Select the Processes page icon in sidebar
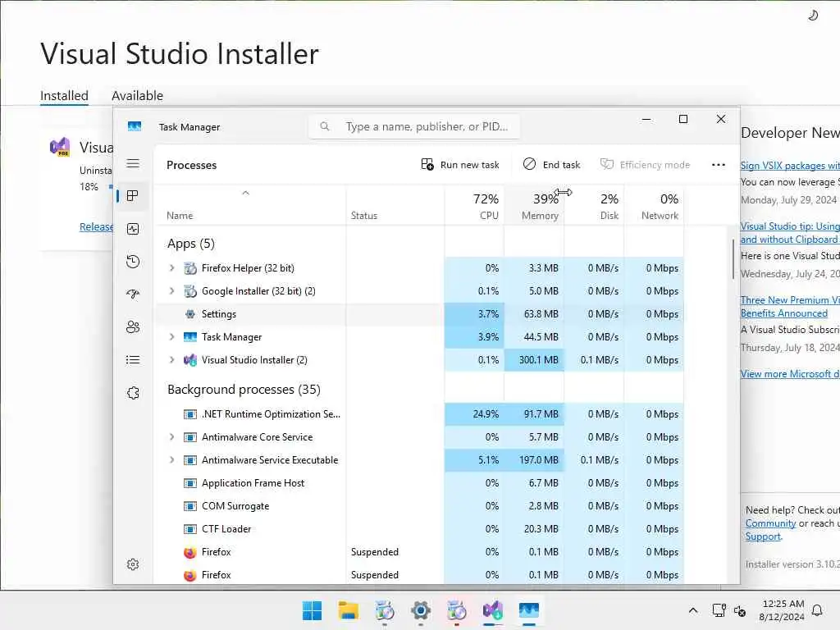Screen dimensions: 840x630 coord(133,196)
